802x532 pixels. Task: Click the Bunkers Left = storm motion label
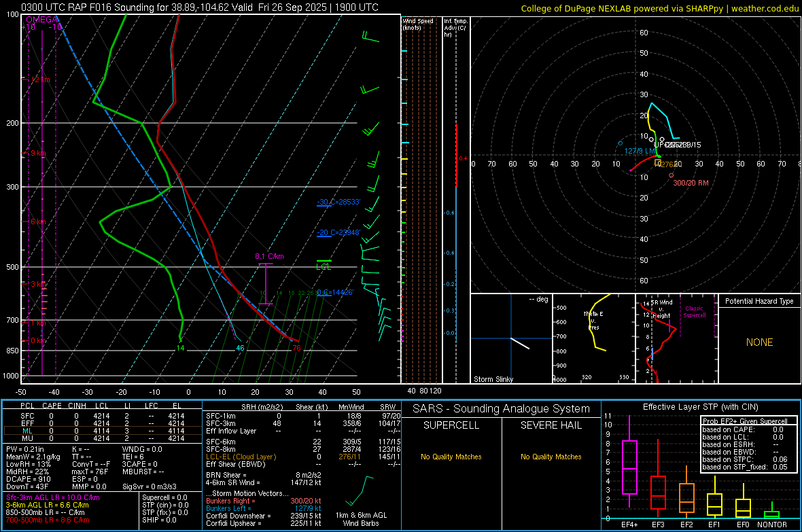228,508
